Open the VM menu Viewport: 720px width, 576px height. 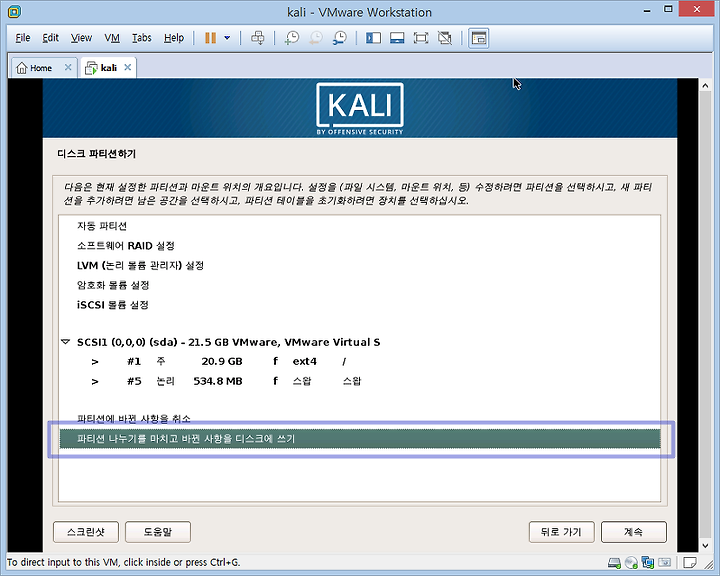pos(112,38)
